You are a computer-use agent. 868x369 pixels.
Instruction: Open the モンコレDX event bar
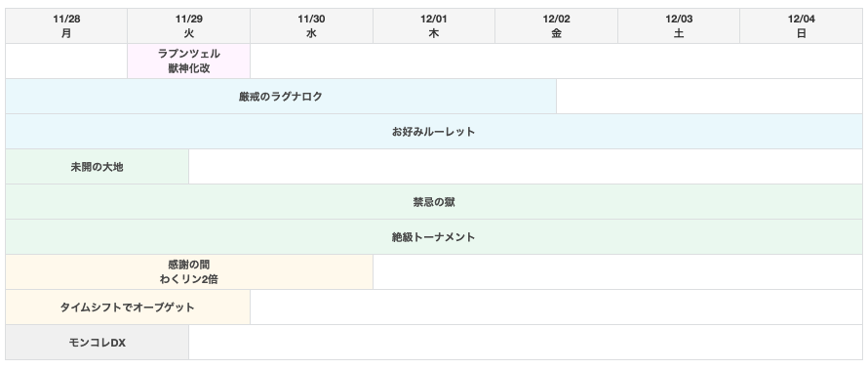pyautogui.click(x=97, y=343)
